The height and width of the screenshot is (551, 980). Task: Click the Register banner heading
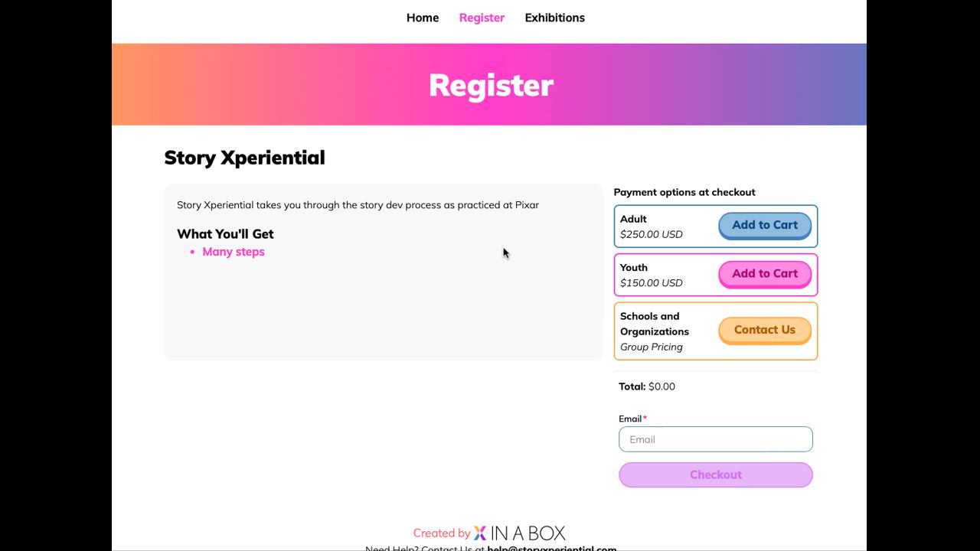click(490, 85)
